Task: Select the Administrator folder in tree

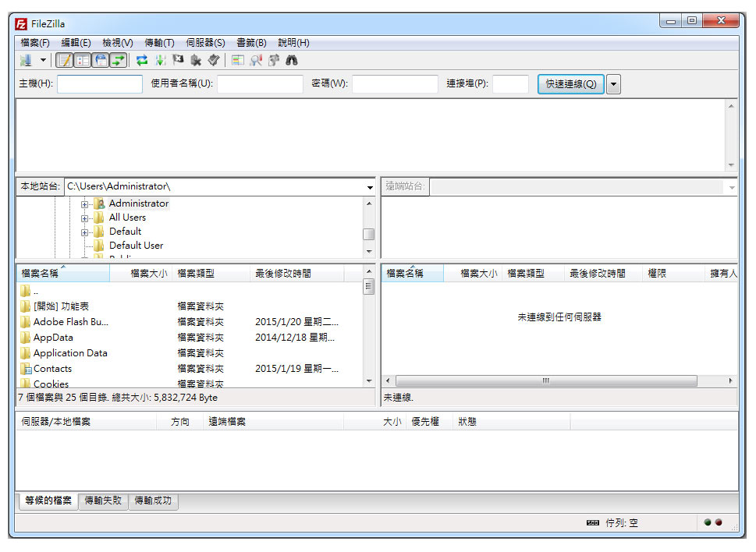Action: (x=138, y=203)
